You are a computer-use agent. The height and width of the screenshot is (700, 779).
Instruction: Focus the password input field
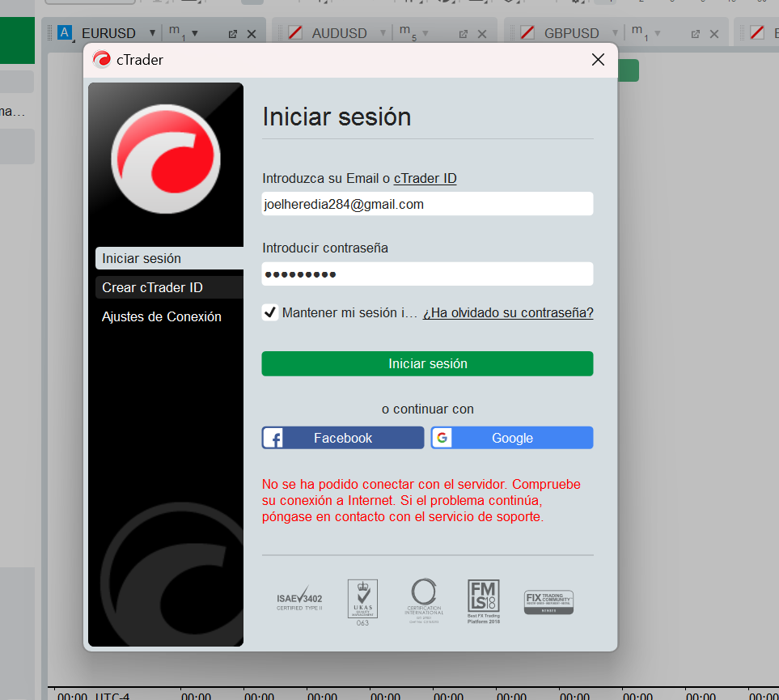coord(427,274)
